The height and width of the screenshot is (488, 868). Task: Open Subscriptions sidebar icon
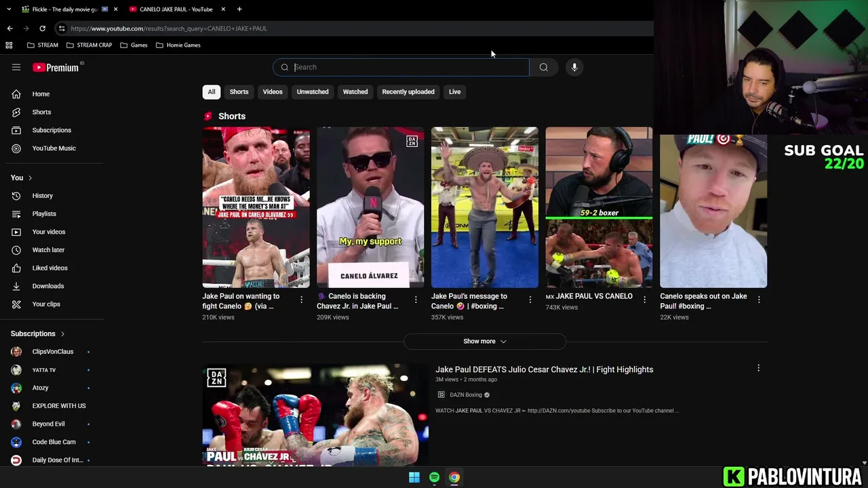pyautogui.click(x=16, y=130)
